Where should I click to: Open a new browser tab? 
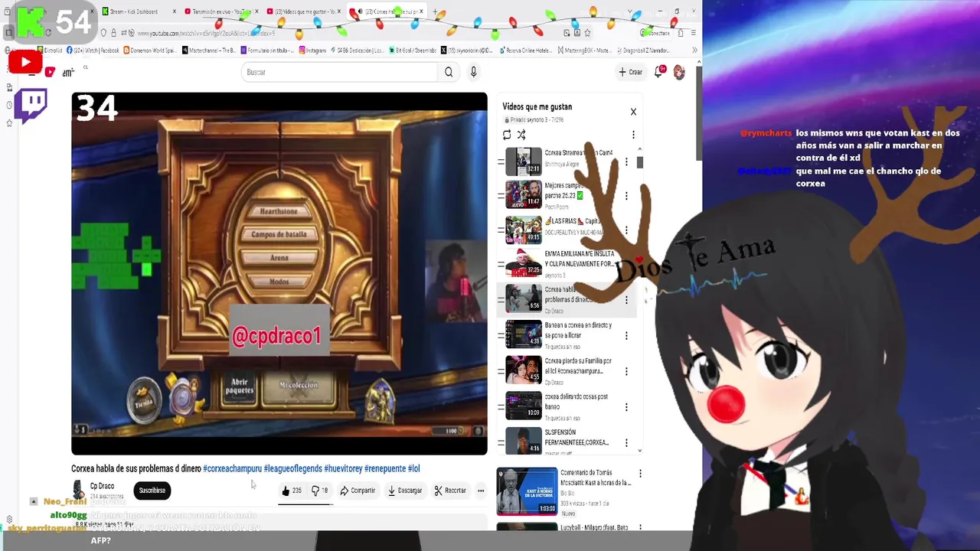pyautogui.click(x=435, y=11)
